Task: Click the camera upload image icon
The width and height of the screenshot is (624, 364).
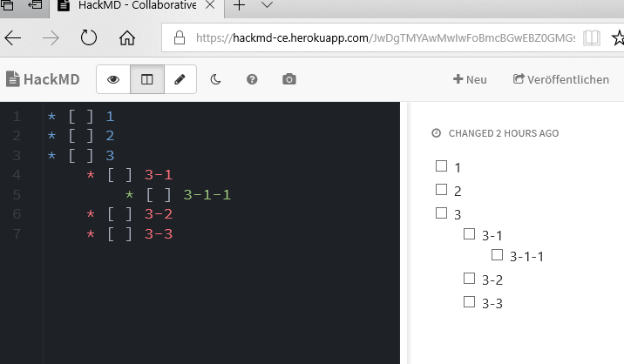Action: [289, 79]
